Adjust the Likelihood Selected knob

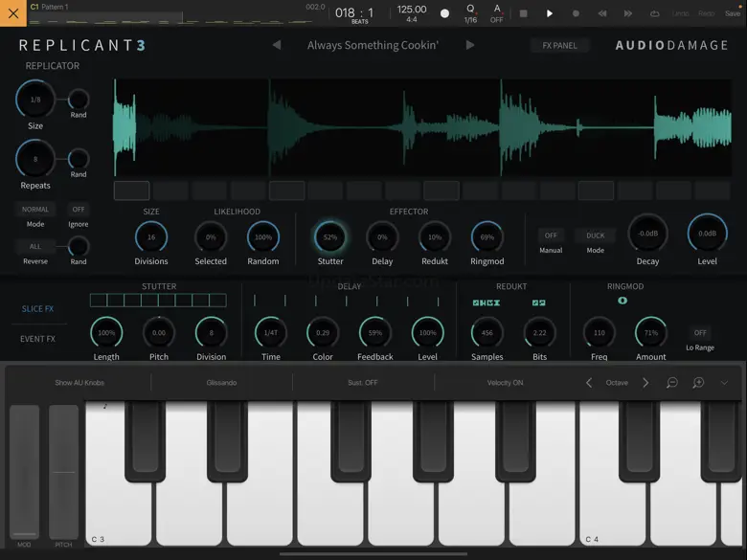(x=211, y=236)
